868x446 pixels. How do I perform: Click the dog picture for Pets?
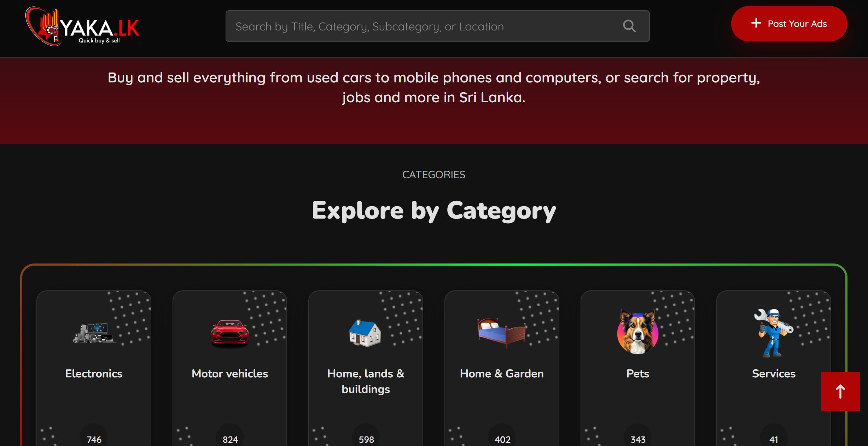637,332
